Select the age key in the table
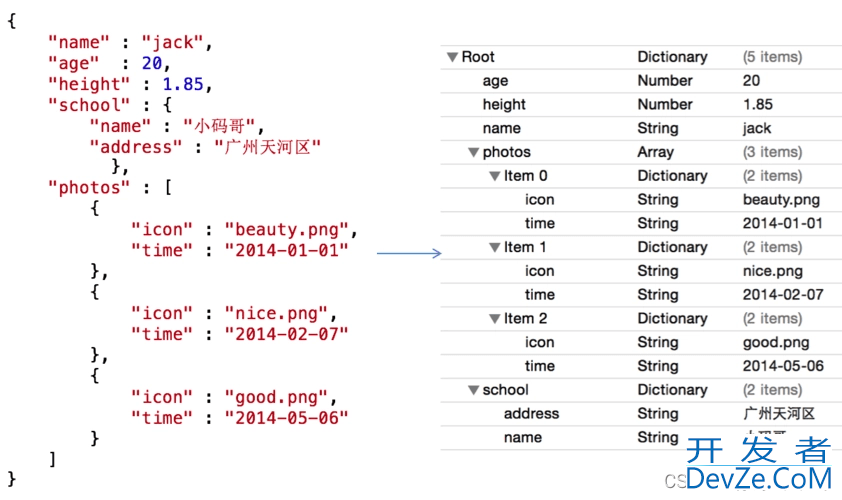 tap(495, 81)
